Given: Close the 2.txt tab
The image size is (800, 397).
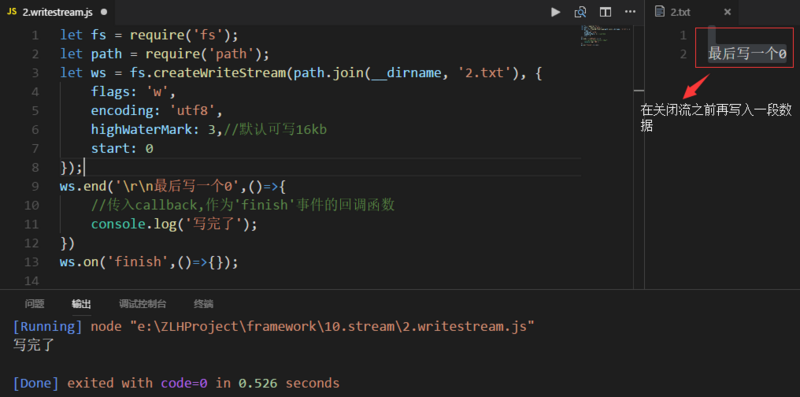Looking at the screenshot, I should click(x=728, y=12).
